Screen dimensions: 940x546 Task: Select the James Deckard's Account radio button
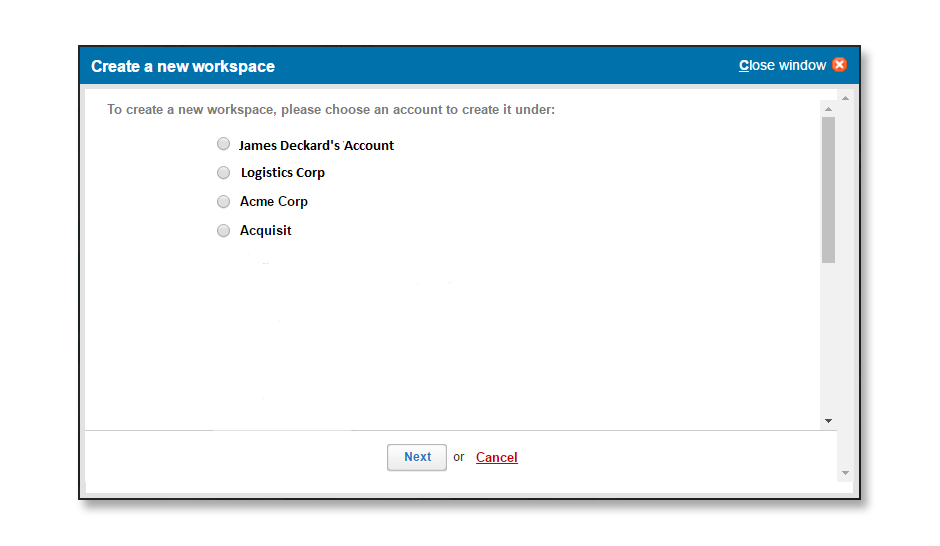click(224, 144)
